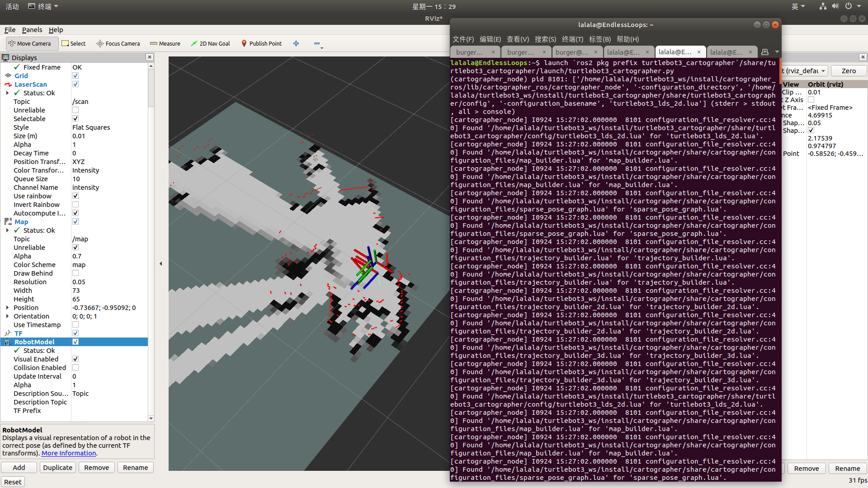
Task: Open the view type dropdown in Views panel
Action: tap(805, 71)
